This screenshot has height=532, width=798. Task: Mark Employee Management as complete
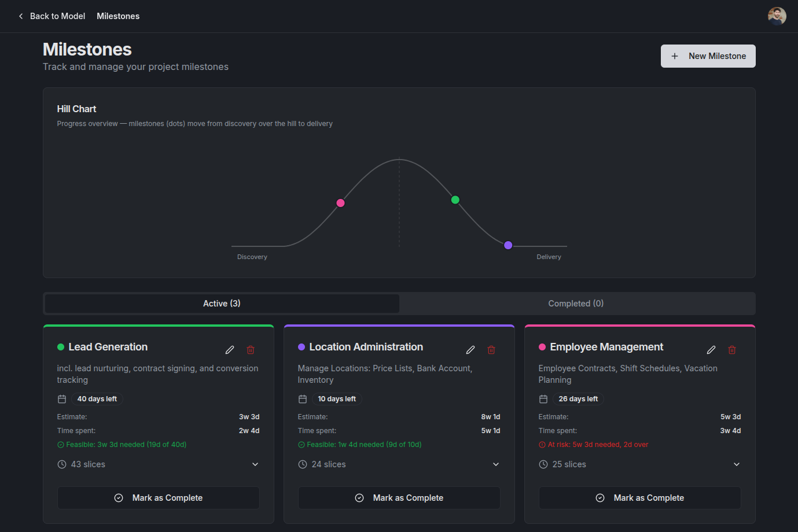(x=640, y=498)
